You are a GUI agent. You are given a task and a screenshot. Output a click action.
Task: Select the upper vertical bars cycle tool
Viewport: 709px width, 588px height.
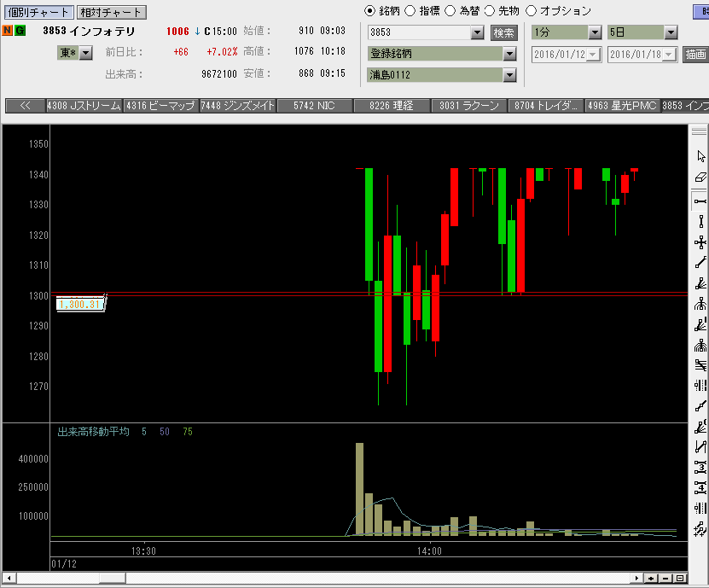(700, 386)
